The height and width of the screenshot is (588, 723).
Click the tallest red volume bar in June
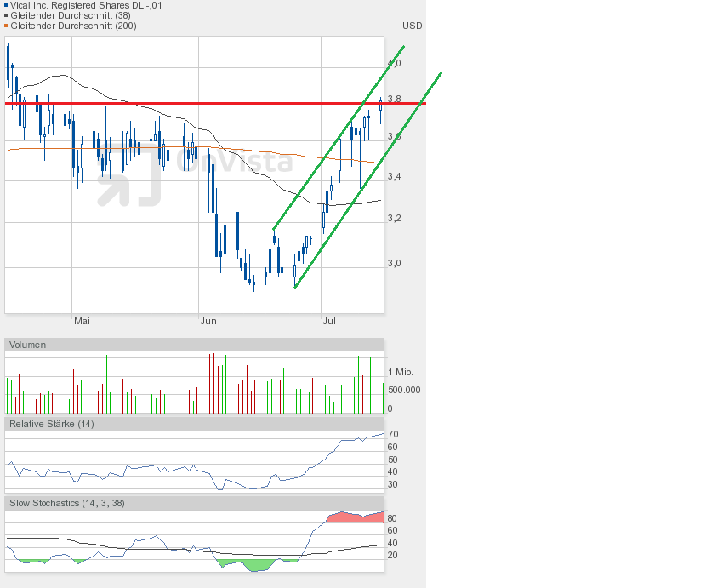[x=210, y=383]
